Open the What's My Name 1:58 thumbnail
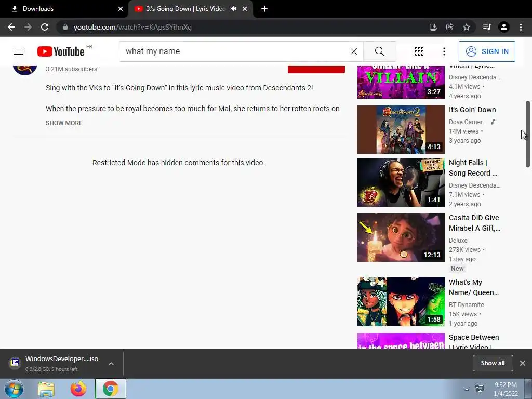 point(401,302)
